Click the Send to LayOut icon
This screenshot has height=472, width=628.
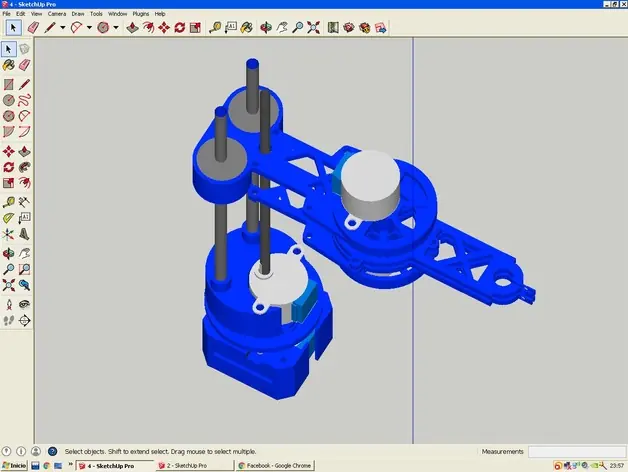380,28
